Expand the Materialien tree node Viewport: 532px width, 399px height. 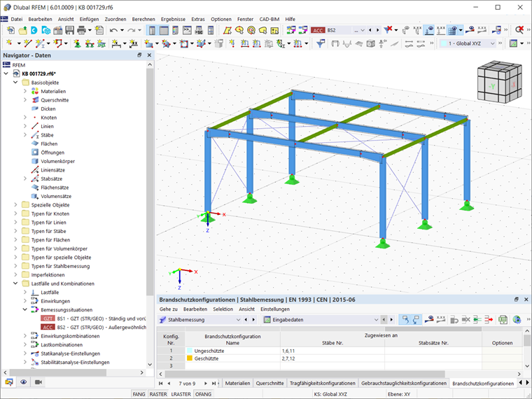pyautogui.click(x=25, y=91)
